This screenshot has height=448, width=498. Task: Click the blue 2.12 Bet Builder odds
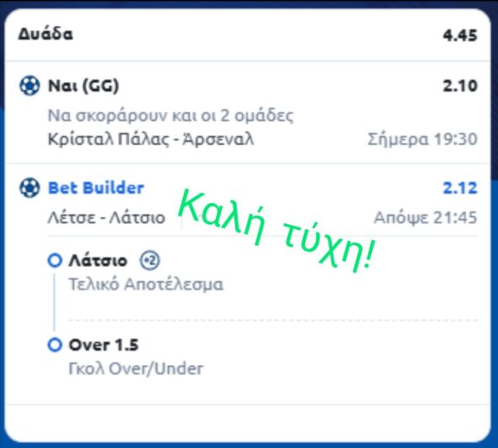[460, 188]
